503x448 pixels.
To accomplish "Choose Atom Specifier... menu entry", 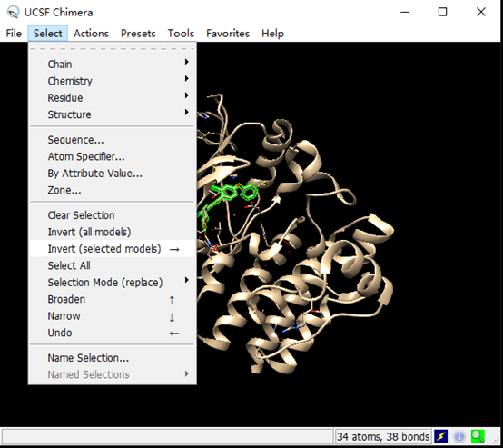I will 113,156.
